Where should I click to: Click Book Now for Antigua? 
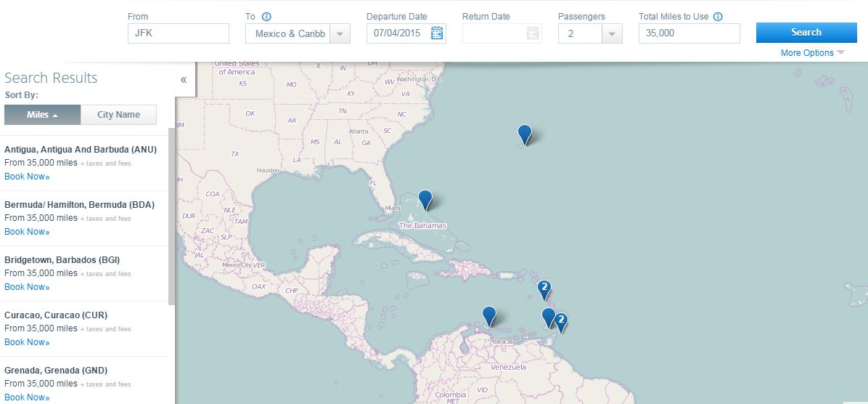27,177
